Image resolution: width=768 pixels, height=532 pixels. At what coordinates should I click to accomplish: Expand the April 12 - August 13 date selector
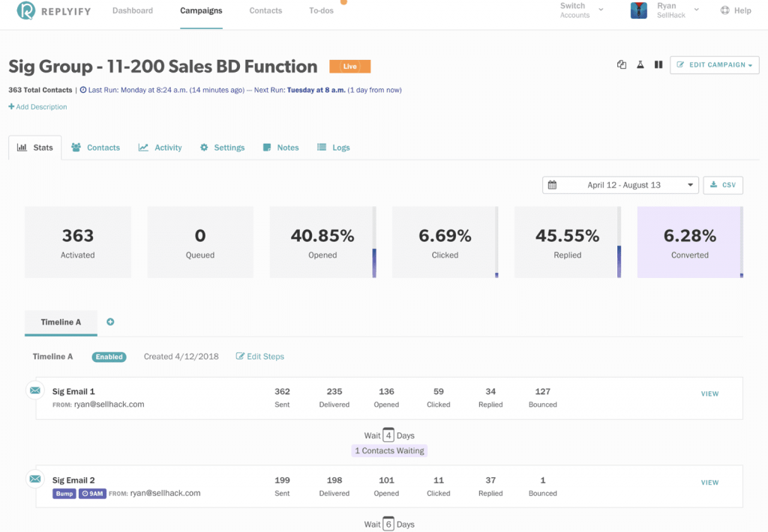[620, 185]
